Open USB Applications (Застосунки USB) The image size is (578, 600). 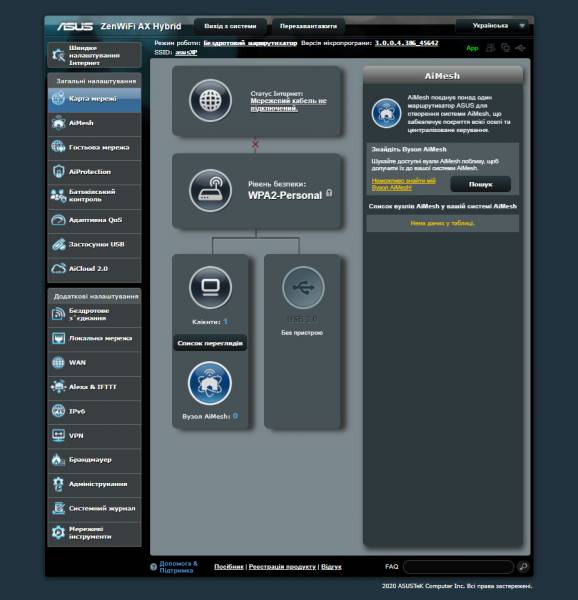point(94,245)
